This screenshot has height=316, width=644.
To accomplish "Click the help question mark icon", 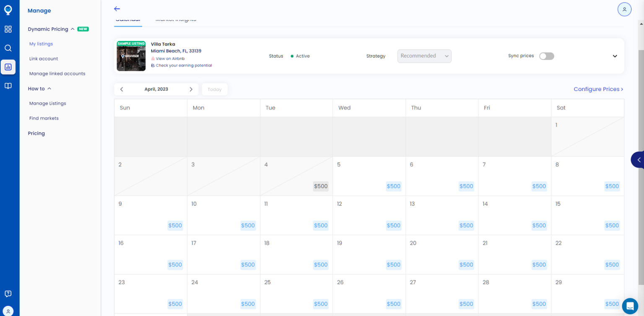I will [8, 294].
